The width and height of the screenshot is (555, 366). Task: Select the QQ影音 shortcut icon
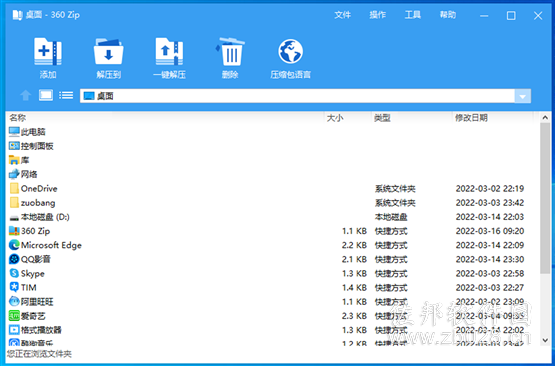pyautogui.click(x=14, y=259)
